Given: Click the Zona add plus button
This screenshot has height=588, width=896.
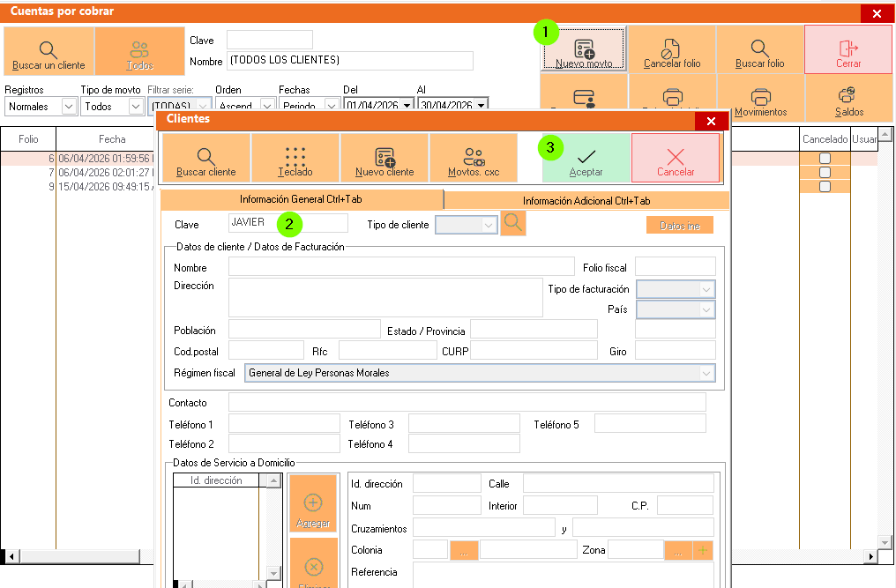Looking at the screenshot, I should coord(702,550).
